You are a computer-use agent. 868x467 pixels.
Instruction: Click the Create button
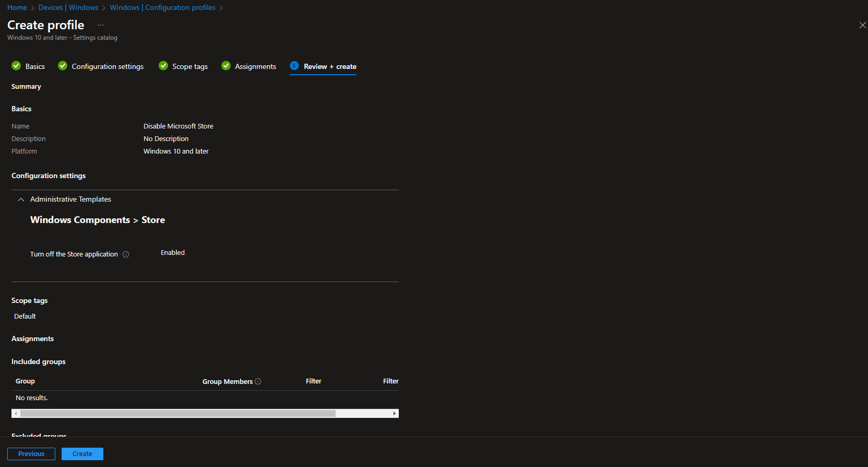click(x=82, y=454)
